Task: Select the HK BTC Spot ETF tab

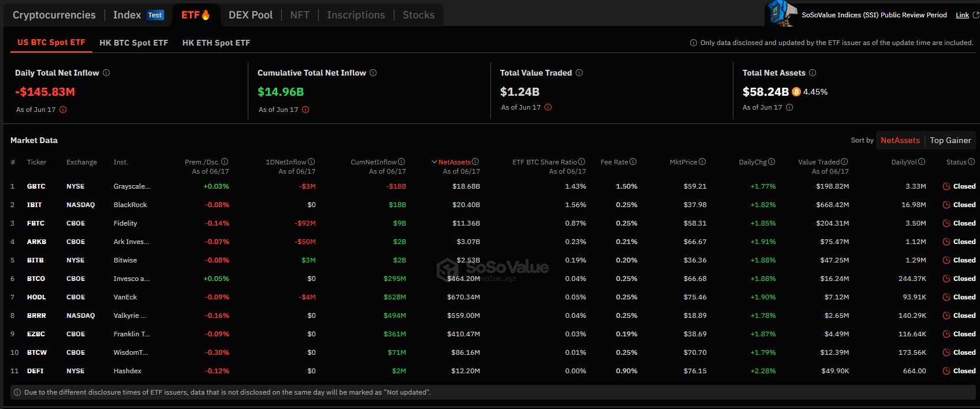Action: (134, 43)
